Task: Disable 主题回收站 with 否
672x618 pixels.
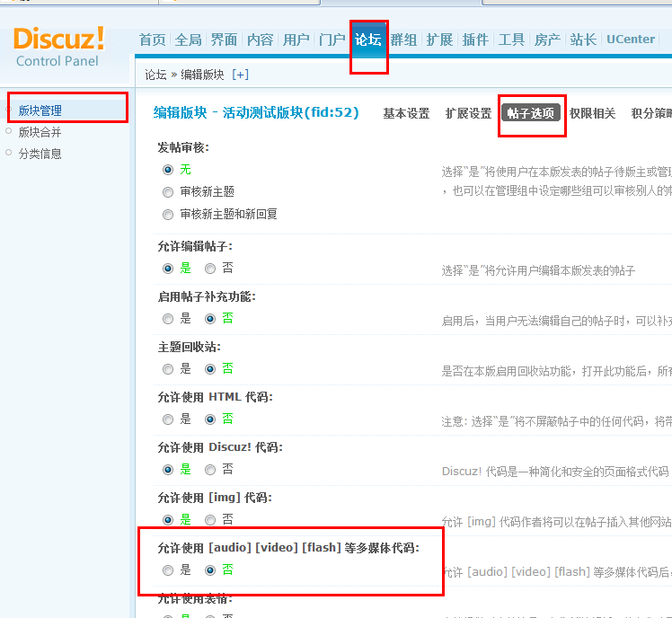Action: point(210,369)
